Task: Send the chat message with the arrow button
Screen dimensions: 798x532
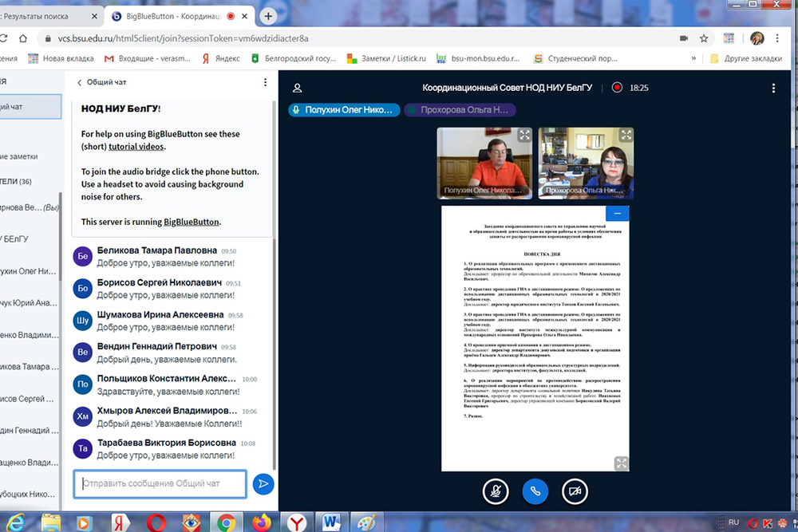Action: tap(263, 483)
